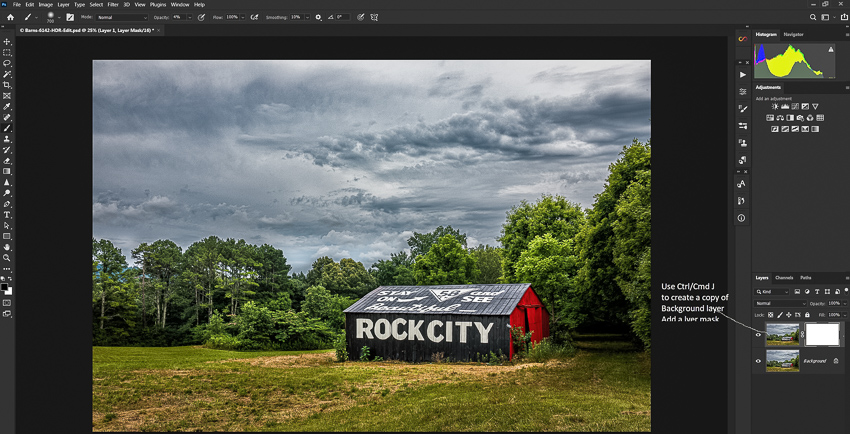The image size is (850, 434).
Task: Open the layer blend mode Normal dropdown
Action: tap(781, 303)
